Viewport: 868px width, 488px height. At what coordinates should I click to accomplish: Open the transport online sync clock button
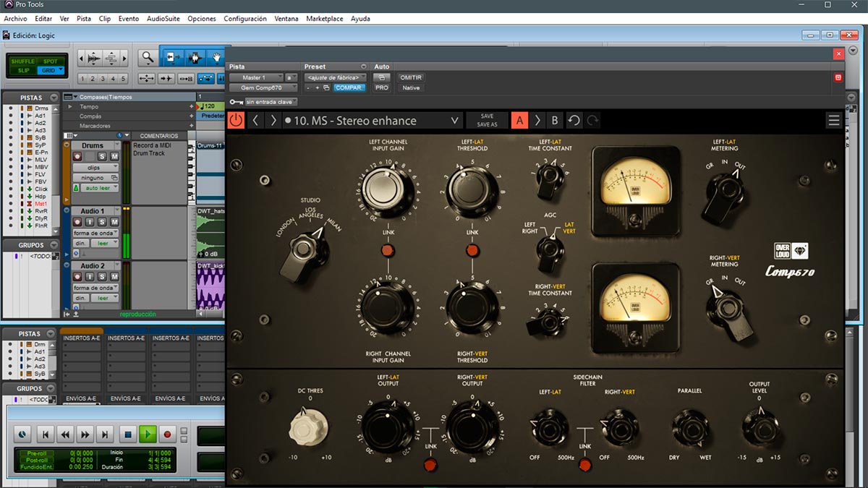[x=22, y=435]
